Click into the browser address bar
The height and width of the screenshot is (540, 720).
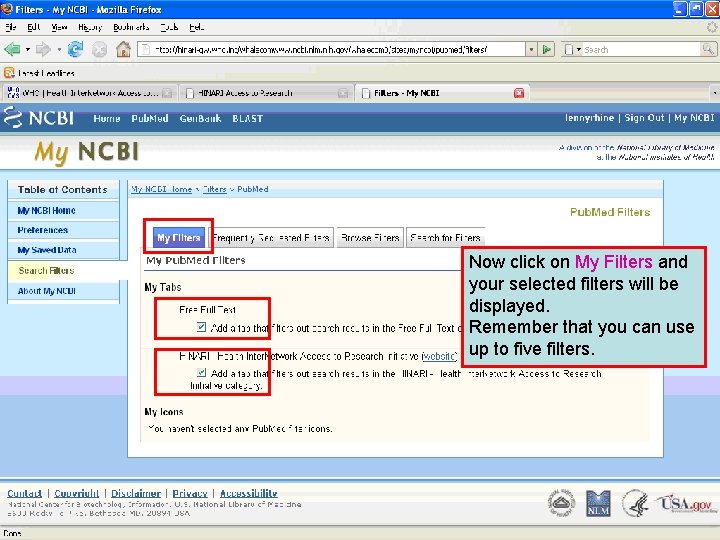click(x=331, y=49)
